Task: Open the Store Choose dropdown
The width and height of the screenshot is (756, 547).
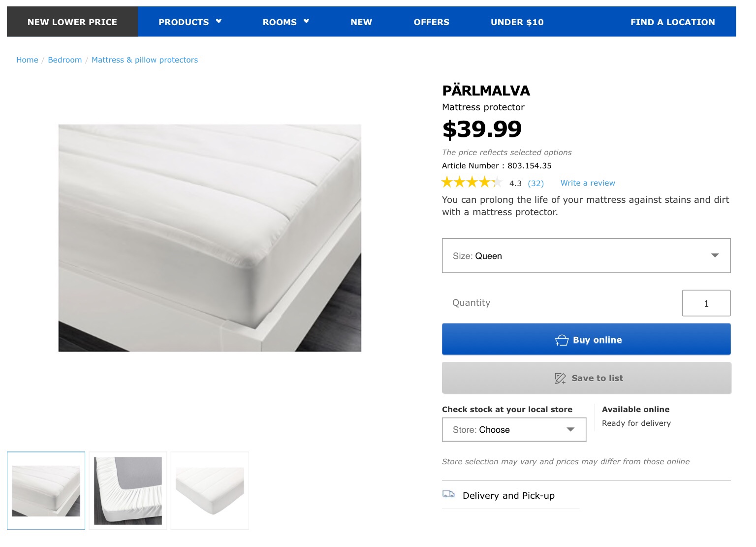Action: (x=514, y=430)
